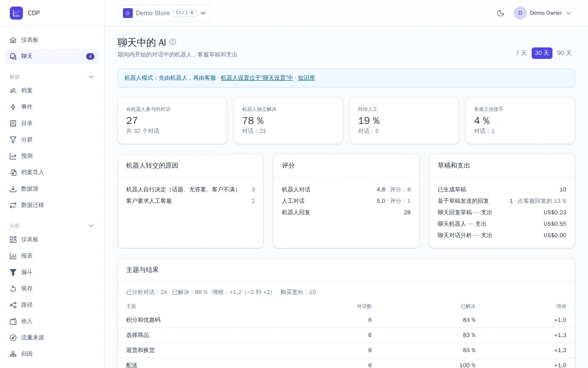Image resolution: width=588 pixels, height=368 pixels.
Task: Click the 退货和换货 topic row
Action: pyautogui.click(x=346, y=350)
